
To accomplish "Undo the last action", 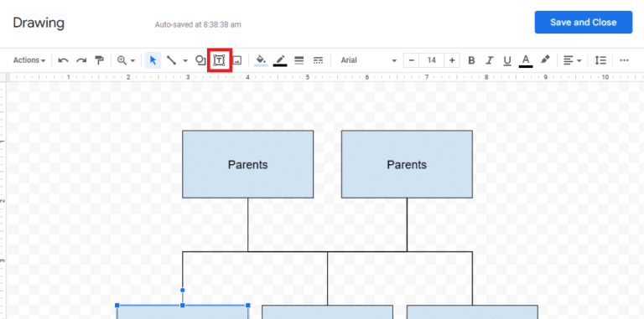I will pos(63,60).
